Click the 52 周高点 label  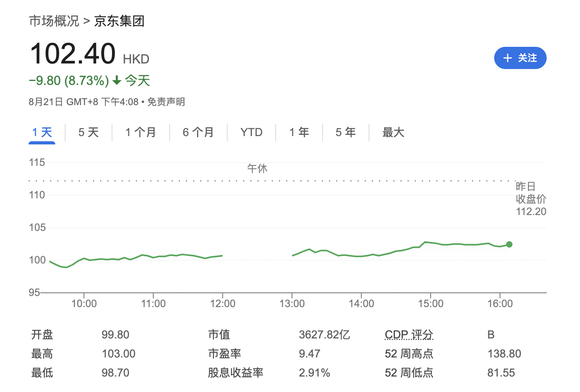click(x=409, y=354)
